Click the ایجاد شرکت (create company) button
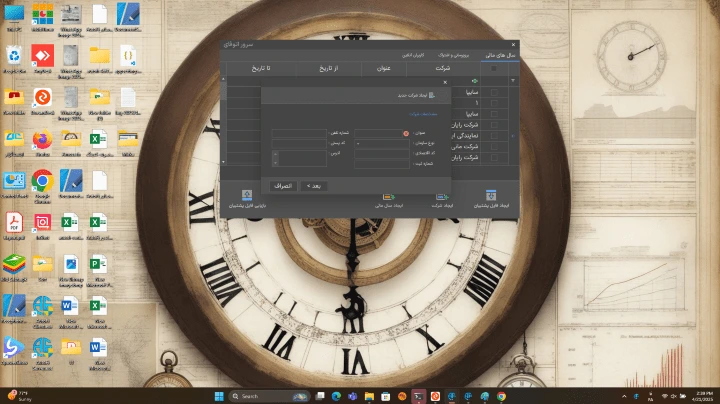The height and width of the screenshot is (404, 720). pyautogui.click(x=442, y=200)
